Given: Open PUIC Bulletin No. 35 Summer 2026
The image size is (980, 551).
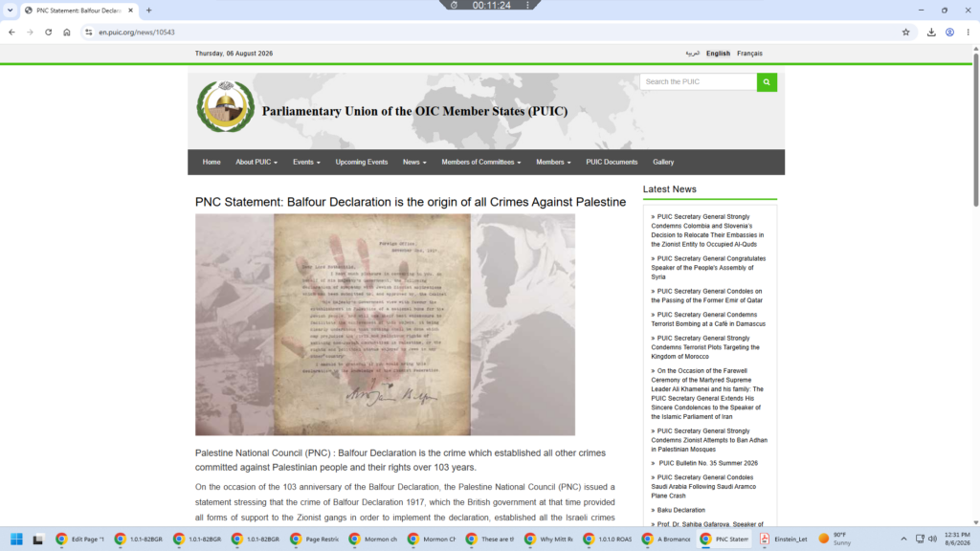Looking at the screenshot, I should pyautogui.click(x=707, y=463).
